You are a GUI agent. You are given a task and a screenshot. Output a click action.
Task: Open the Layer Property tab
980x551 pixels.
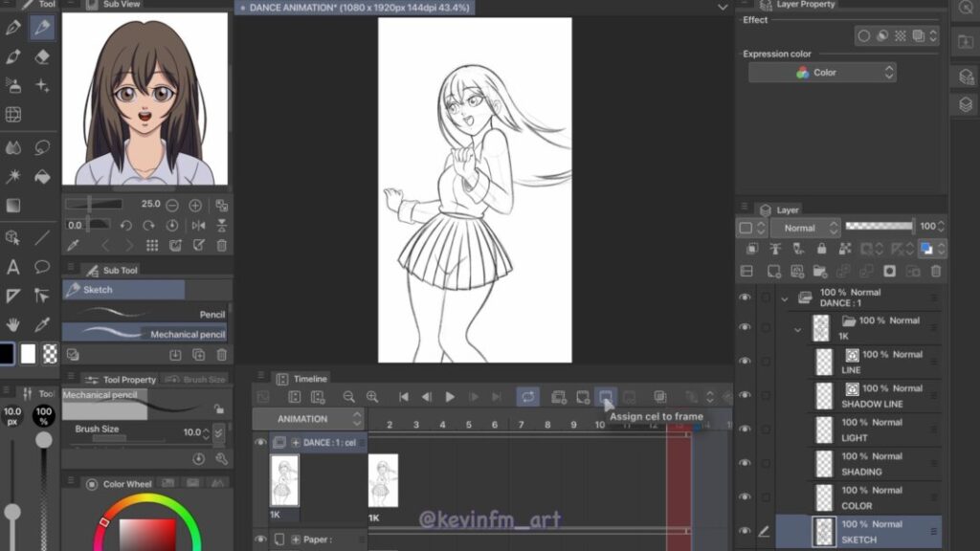[x=797, y=5]
